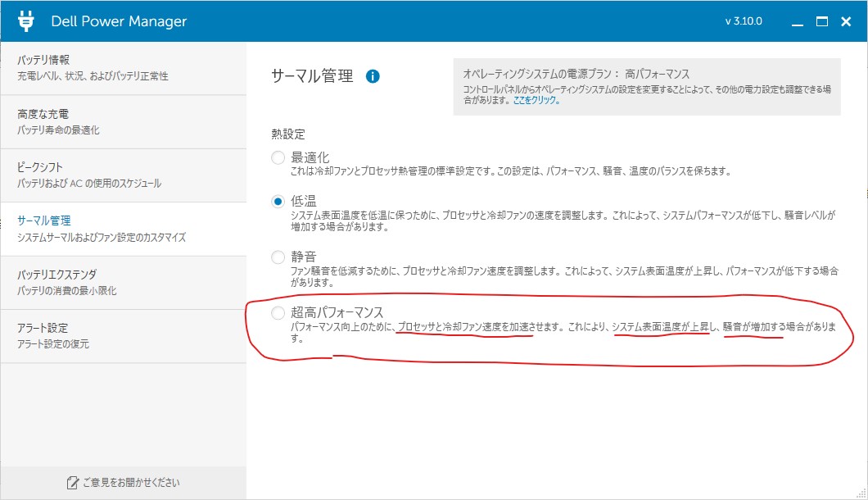
Task: Open the バッテリ情報 section
Action: click(x=123, y=67)
